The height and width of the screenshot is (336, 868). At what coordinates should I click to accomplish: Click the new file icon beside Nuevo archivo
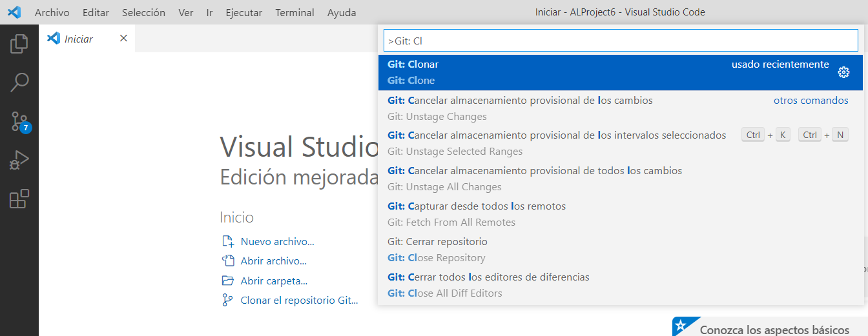point(227,242)
